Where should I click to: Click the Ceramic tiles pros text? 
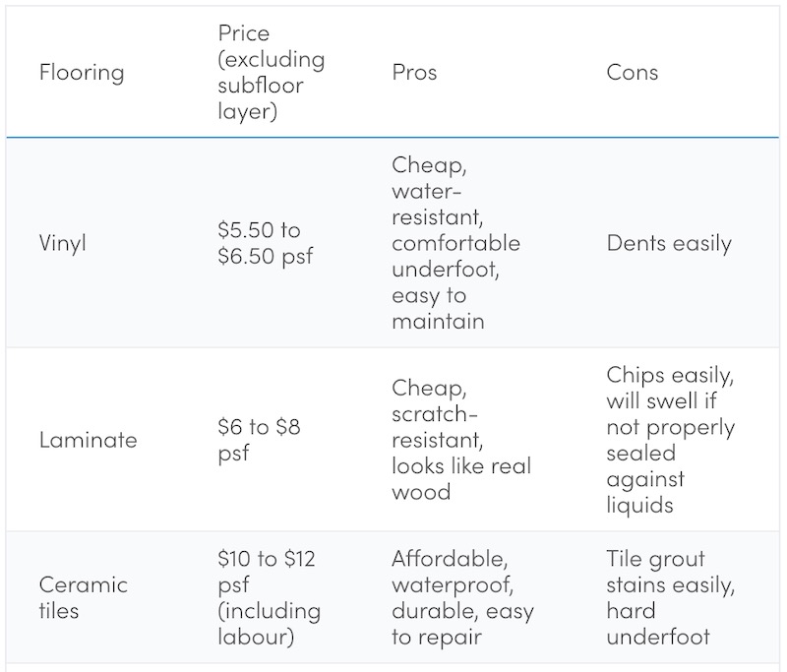462,598
